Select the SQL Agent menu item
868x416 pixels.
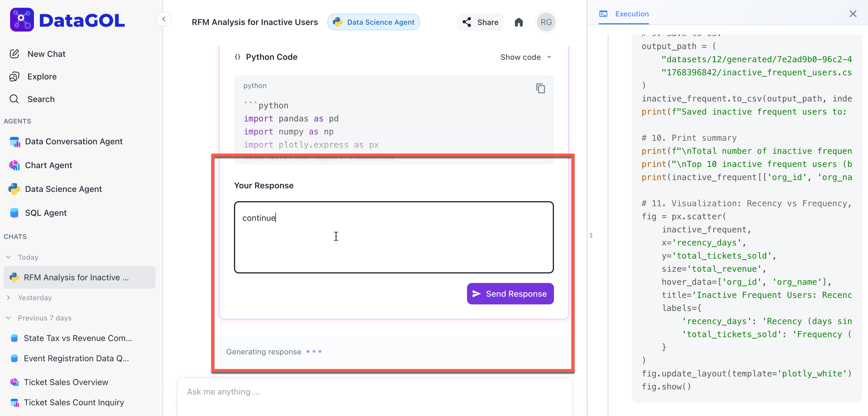pos(46,213)
